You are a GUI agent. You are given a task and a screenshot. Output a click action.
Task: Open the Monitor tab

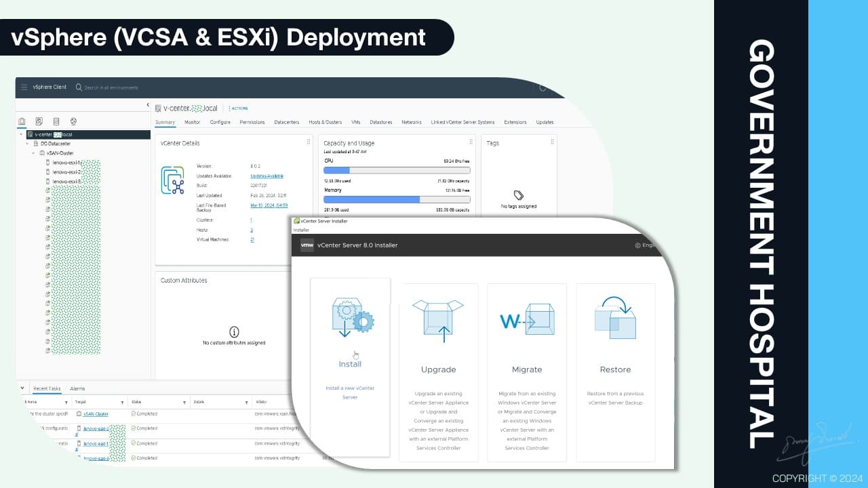[x=193, y=123]
